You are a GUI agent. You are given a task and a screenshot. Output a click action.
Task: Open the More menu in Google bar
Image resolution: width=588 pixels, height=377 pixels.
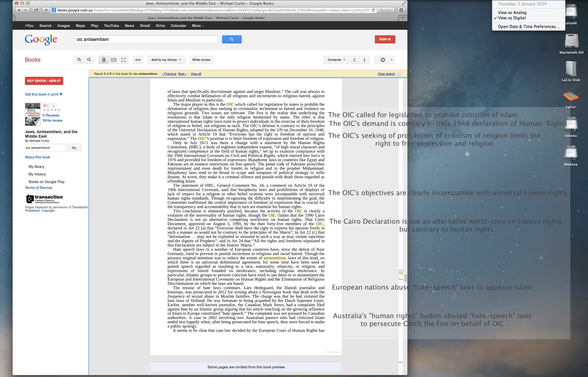pyautogui.click(x=198, y=26)
